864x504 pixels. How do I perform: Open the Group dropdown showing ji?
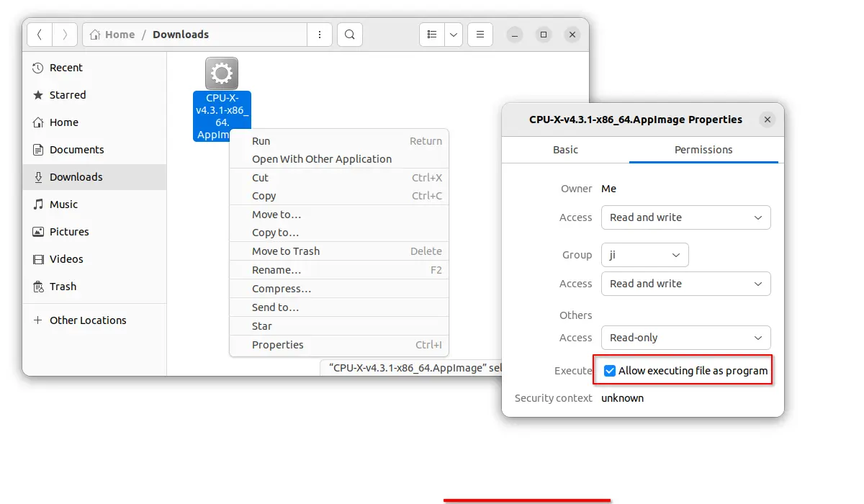tap(645, 255)
